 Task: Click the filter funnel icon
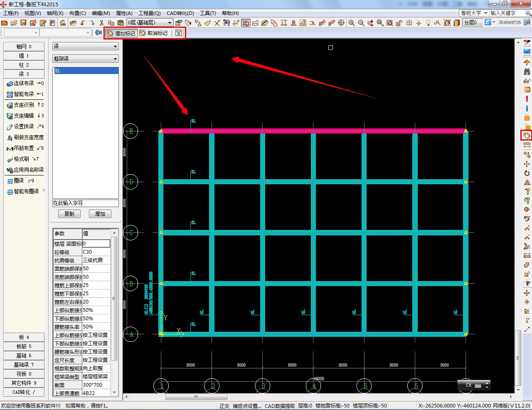point(179,33)
